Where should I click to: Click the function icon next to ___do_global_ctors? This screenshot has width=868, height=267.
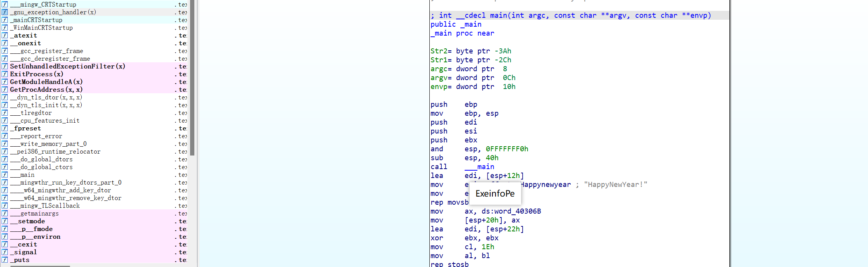5,167
